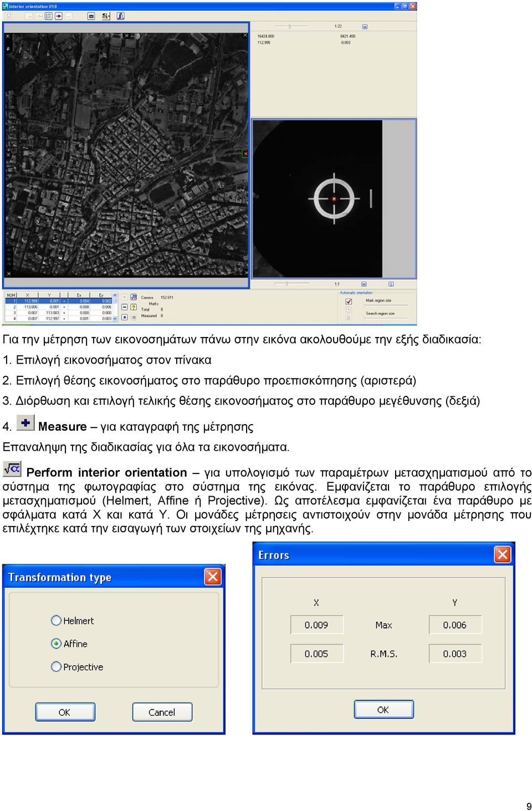The height and width of the screenshot is (811, 532).
Task: Click the Max Y error field 0.006
Action: 455,625
